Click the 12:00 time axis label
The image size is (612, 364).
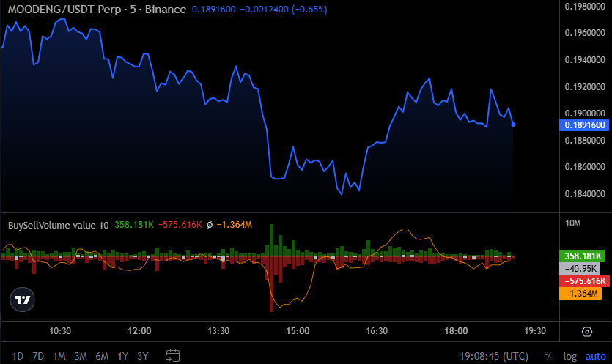(x=139, y=331)
